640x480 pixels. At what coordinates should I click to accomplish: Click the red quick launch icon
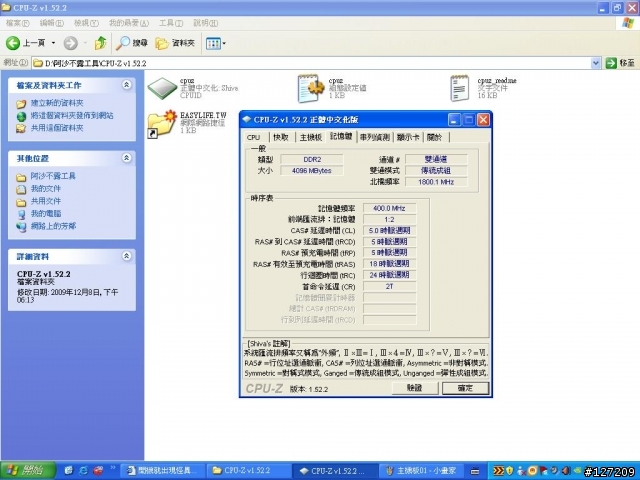pyautogui.click(x=98, y=471)
